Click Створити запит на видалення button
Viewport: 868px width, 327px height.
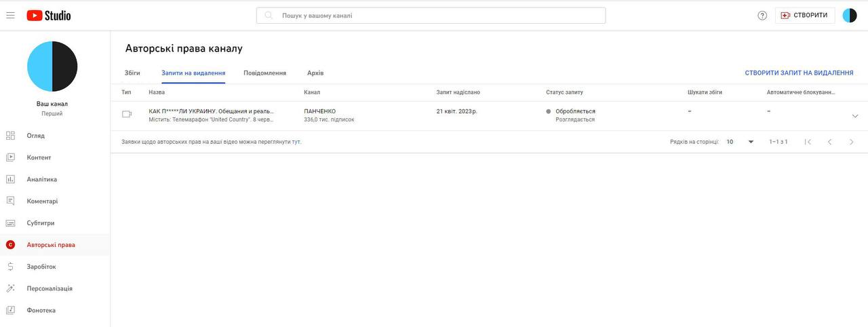click(x=799, y=73)
